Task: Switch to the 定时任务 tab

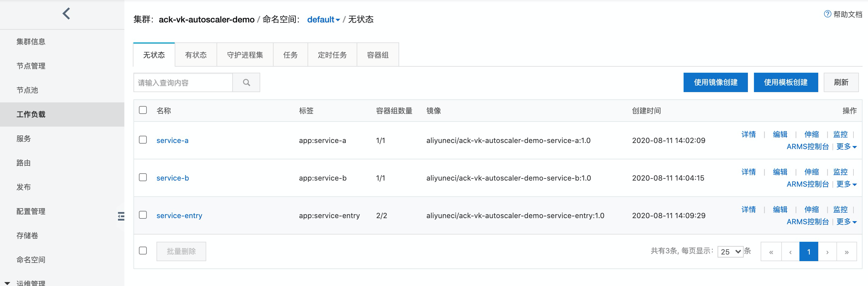Action: [332, 55]
